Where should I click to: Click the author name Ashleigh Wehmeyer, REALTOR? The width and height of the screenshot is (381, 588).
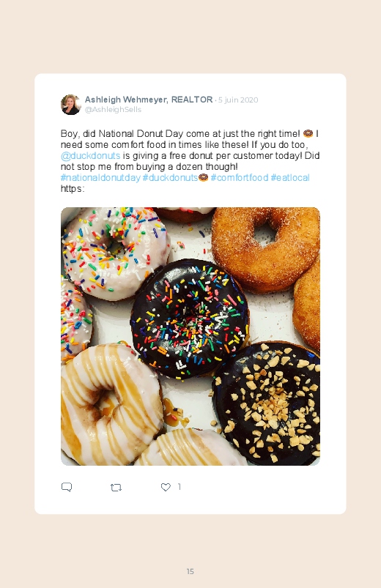point(149,100)
